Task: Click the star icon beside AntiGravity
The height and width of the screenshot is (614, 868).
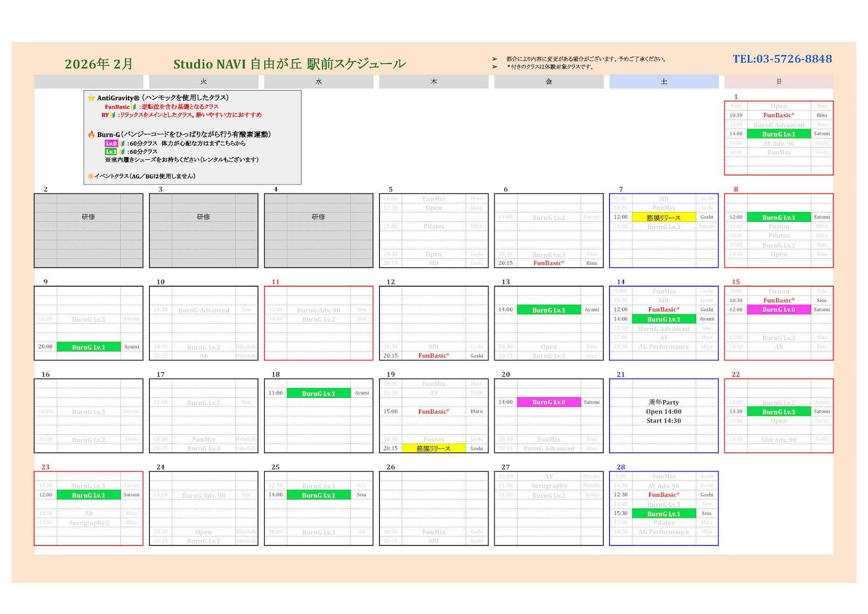Action: 91,98
